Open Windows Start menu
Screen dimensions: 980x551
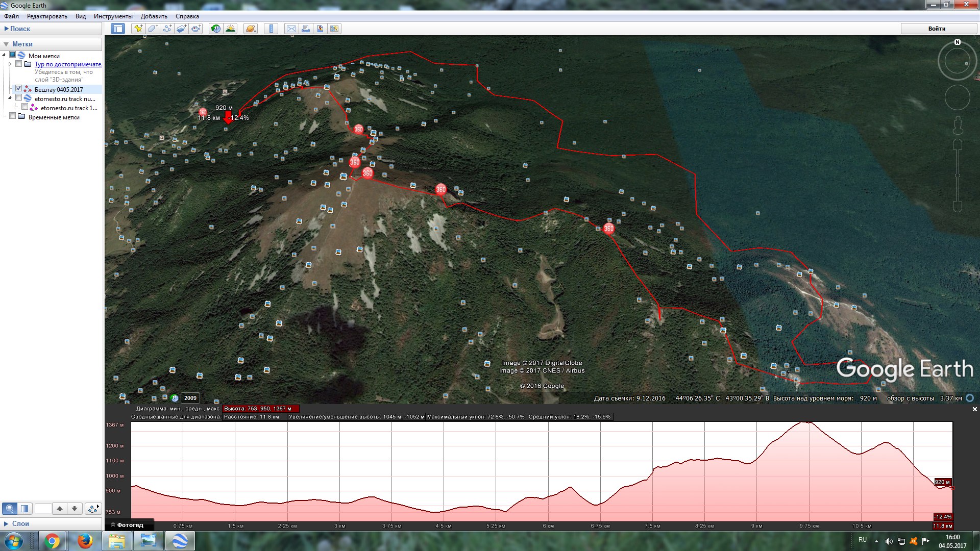point(14,541)
